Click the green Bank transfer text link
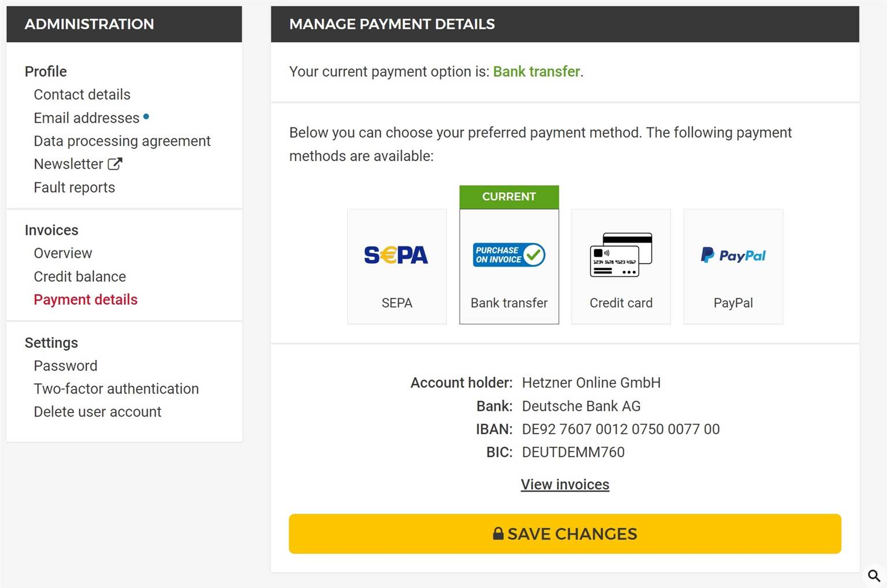Screen dimensions: 887x588 536,72
